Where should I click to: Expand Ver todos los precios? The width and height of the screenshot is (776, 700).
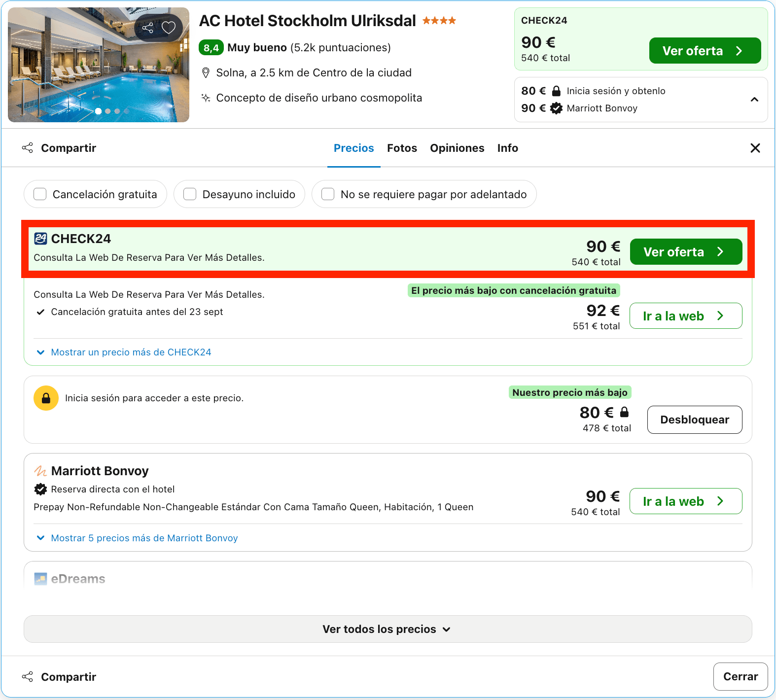(x=388, y=629)
